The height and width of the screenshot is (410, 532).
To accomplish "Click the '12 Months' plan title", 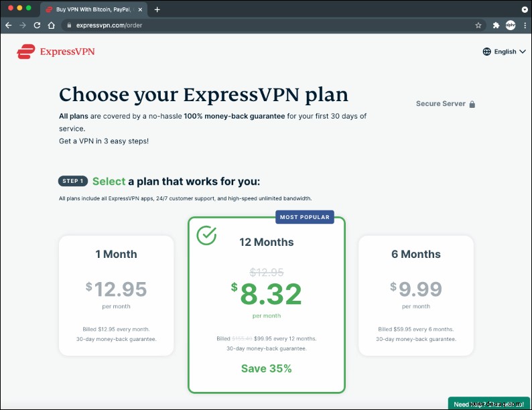I will [267, 242].
